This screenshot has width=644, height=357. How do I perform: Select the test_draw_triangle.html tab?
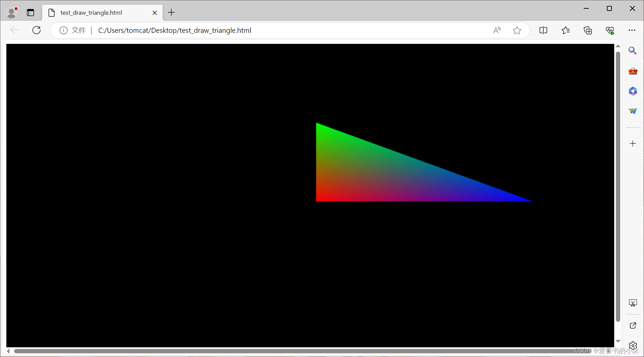[x=102, y=13]
